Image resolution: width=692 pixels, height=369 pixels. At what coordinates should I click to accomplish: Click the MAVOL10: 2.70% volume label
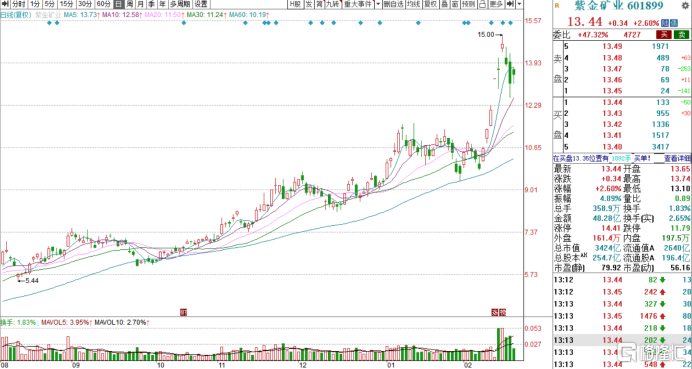tap(120, 323)
